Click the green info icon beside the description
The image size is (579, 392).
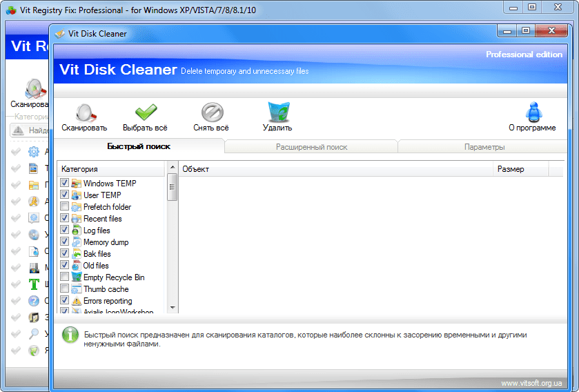coord(70,335)
